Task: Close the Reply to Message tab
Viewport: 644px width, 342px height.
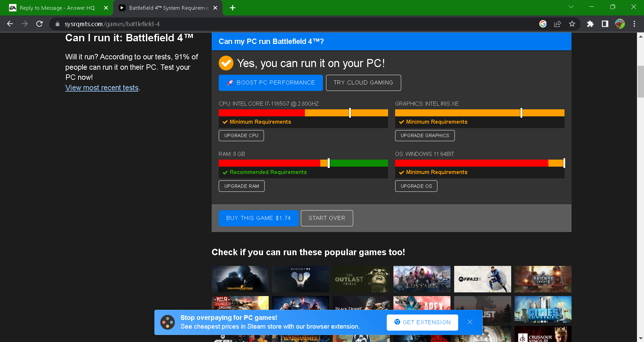Action: (x=106, y=8)
